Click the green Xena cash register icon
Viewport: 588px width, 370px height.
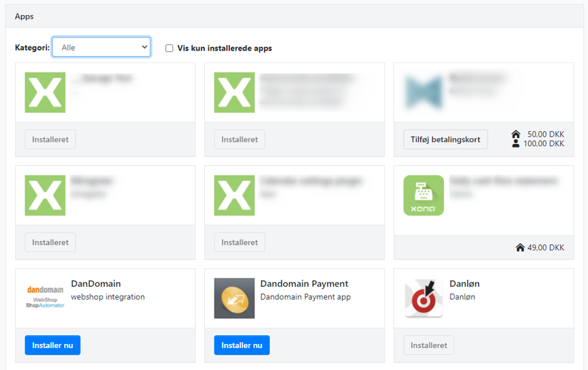click(423, 195)
